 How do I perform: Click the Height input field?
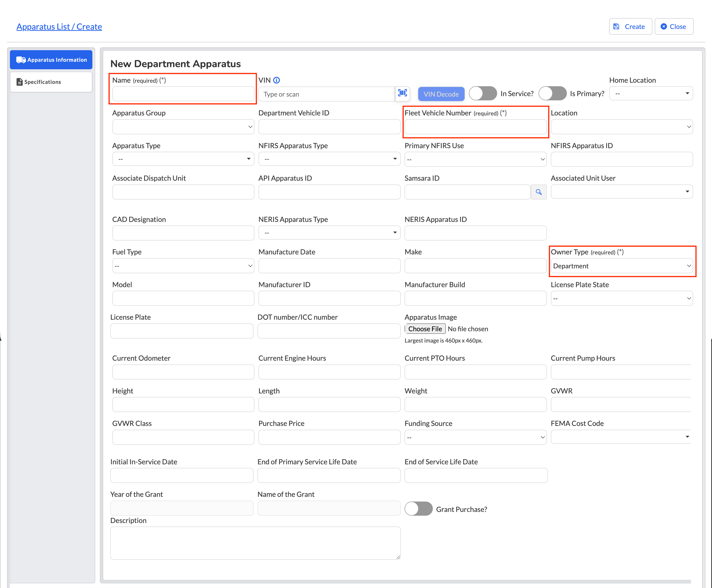(x=183, y=405)
